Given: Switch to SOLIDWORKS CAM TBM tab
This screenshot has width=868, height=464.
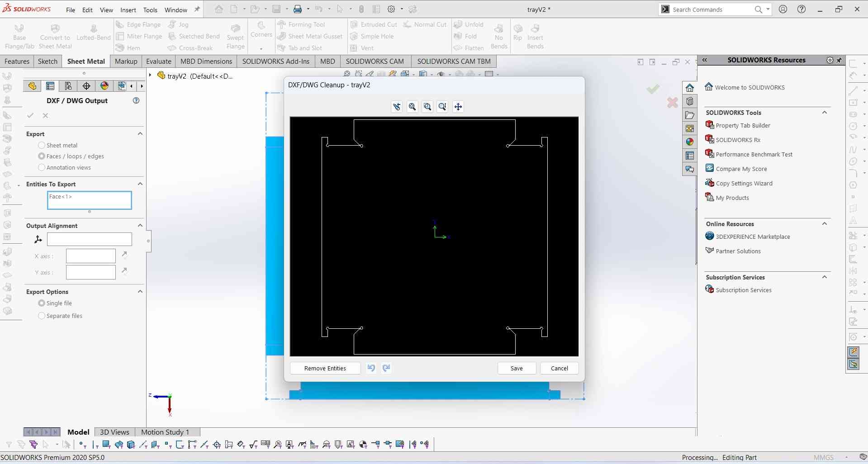Looking at the screenshot, I should click(x=454, y=62).
